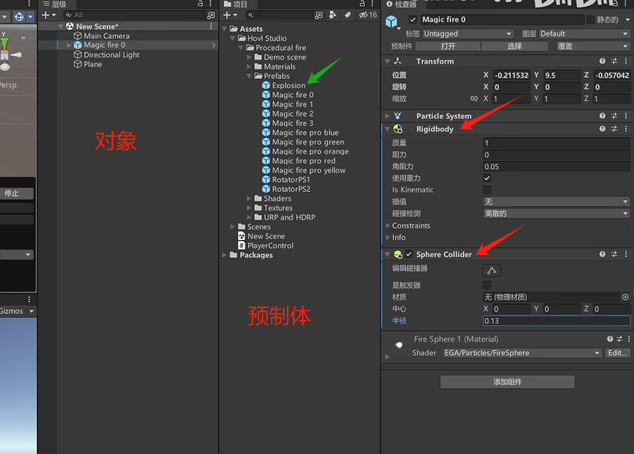Click the Magic fire 0 prefab cube icon in hierarchy
The image size is (634, 454).
pos(78,45)
